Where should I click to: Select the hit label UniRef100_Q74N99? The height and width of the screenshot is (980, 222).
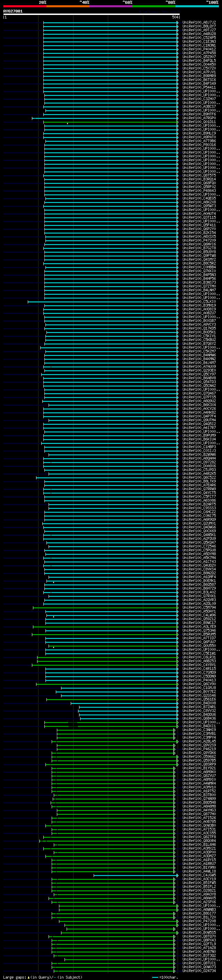199,799
